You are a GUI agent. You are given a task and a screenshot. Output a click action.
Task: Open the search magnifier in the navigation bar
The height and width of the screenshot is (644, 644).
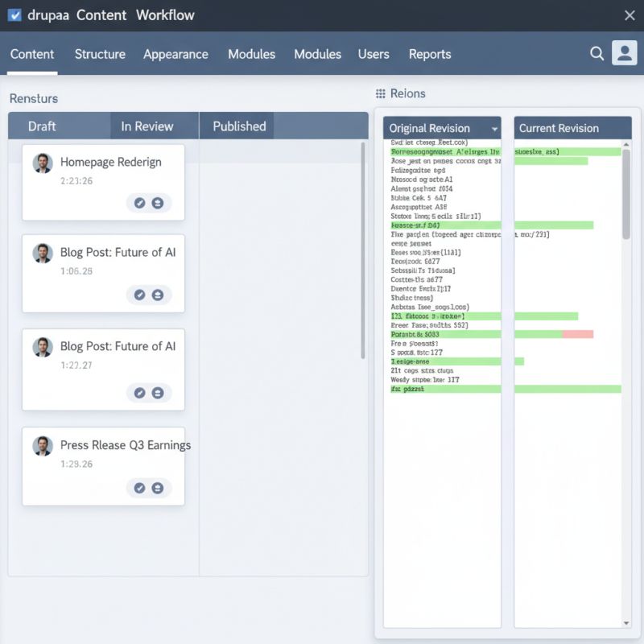click(x=597, y=53)
